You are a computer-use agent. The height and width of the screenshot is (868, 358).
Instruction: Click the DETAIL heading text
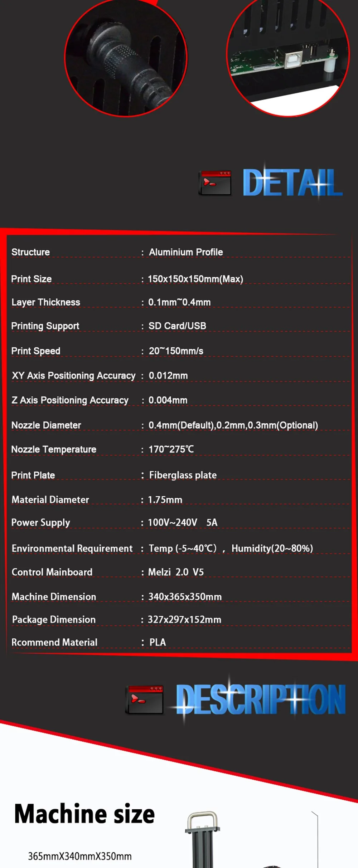[292, 183]
